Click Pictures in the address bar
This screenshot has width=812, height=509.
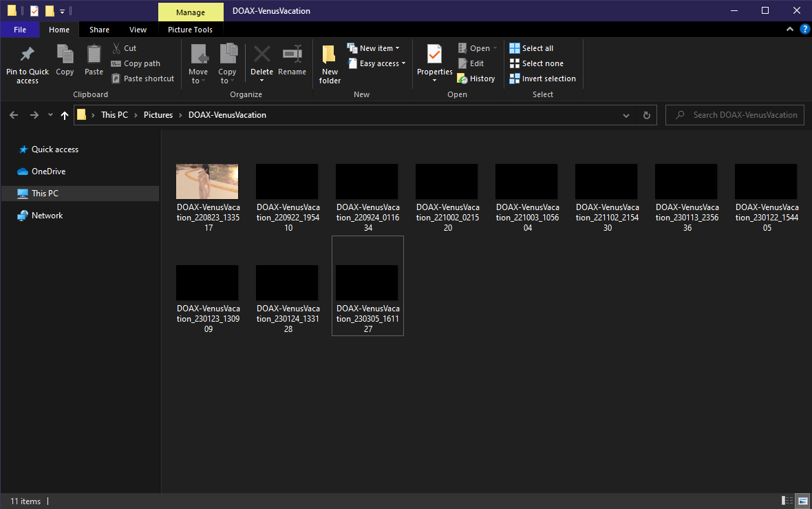pyautogui.click(x=158, y=115)
